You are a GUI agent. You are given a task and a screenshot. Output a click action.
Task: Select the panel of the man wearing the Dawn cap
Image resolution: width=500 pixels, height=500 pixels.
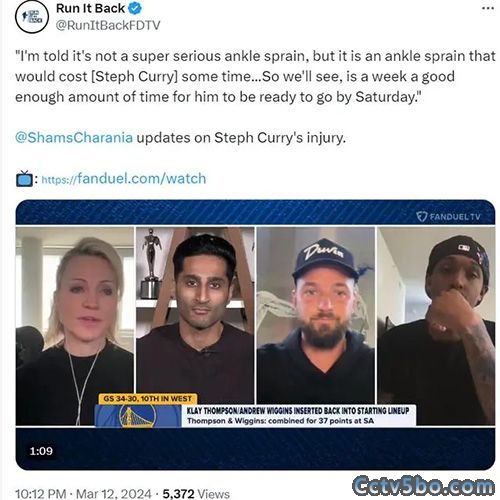pos(316,316)
